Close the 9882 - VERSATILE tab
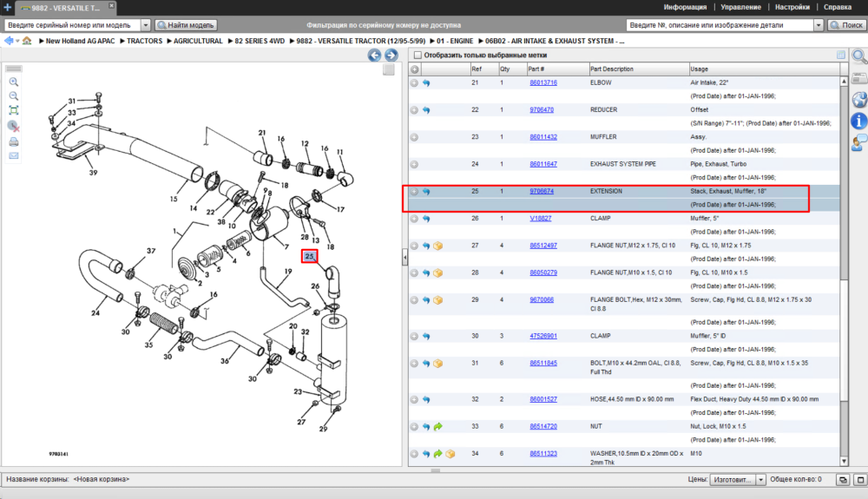This screenshot has height=499, width=868. click(x=111, y=5)
